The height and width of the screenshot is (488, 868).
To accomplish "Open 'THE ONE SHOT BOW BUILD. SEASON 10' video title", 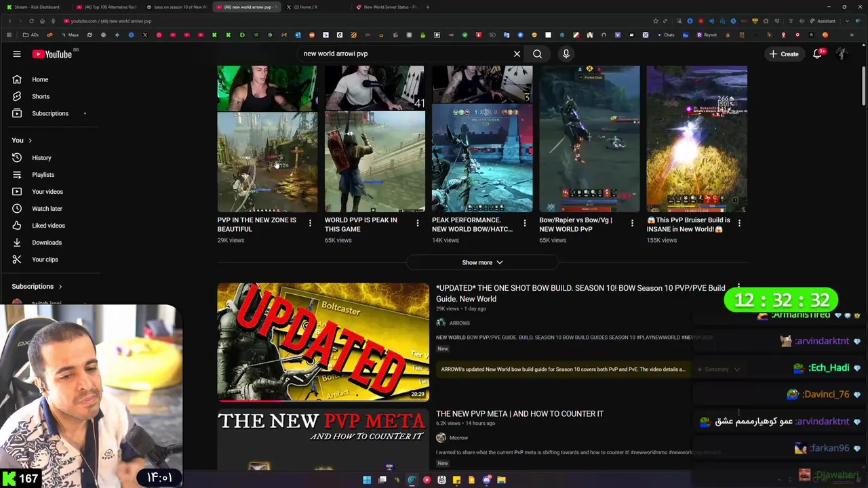I will [x=580, y=293].
